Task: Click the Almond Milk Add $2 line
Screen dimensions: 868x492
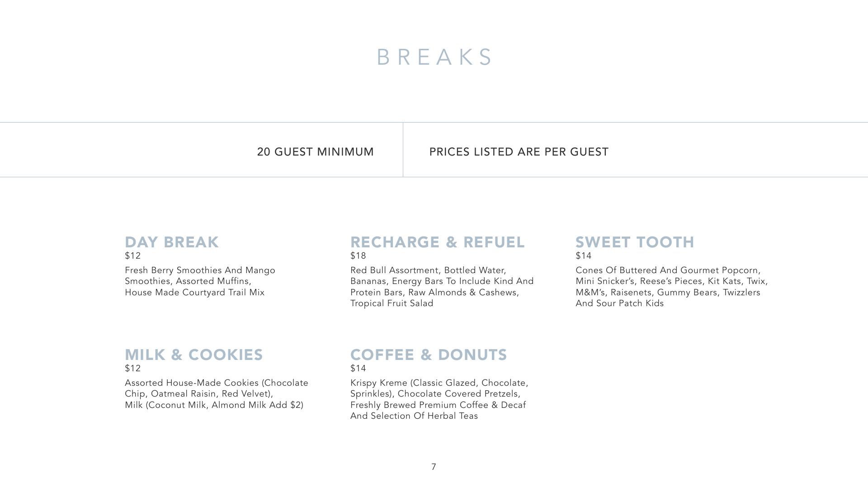Action: 214,405
